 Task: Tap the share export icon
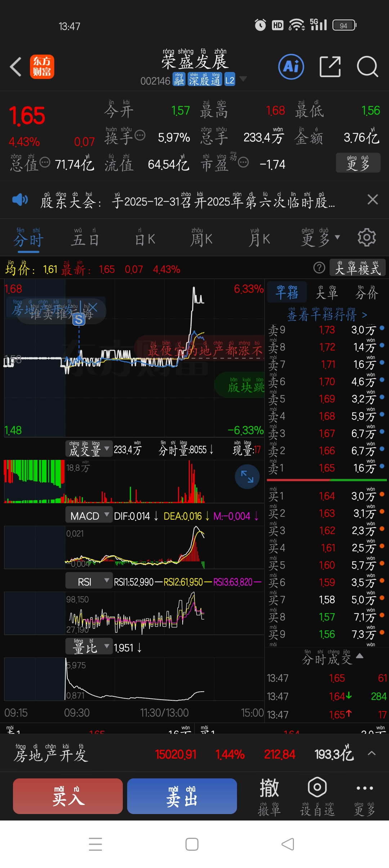tap(330, 67)
